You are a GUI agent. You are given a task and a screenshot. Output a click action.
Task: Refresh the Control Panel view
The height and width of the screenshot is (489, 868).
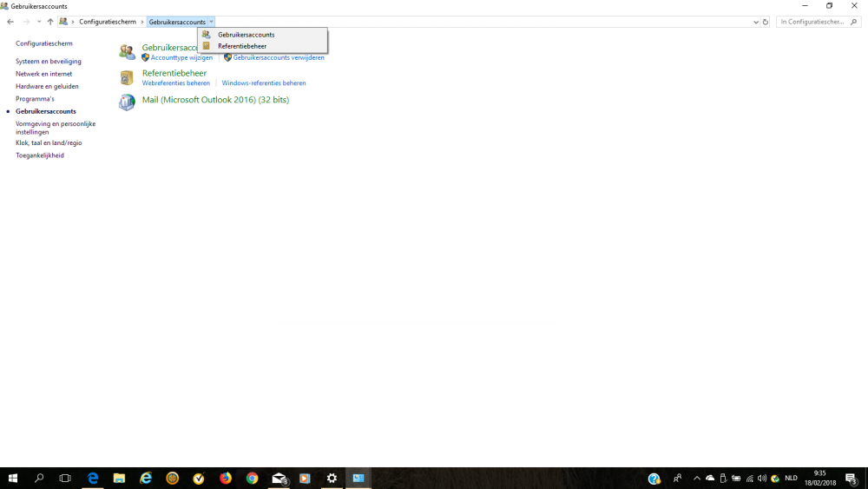coord(765,23)
